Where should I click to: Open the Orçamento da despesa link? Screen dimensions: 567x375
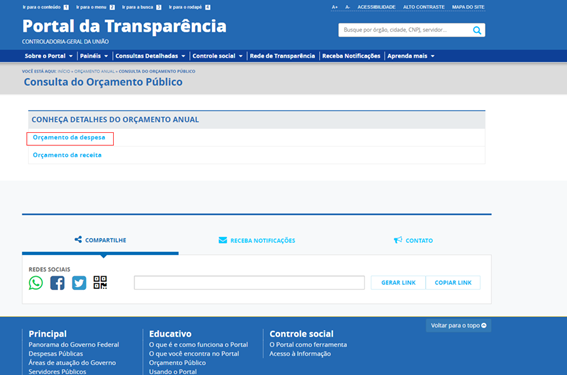(69, 137)
